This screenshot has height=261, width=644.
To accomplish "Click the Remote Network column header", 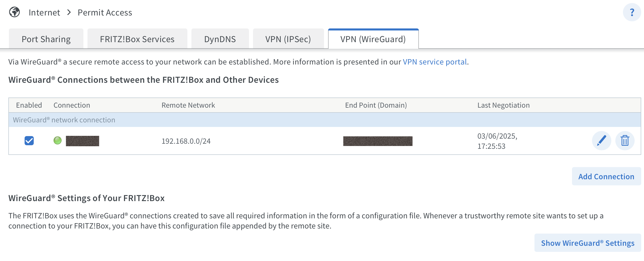I will coord(188,105).
